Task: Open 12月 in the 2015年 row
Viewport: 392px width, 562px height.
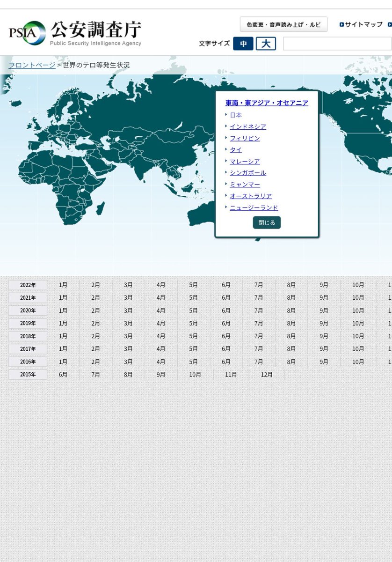Action: [267, 375]
